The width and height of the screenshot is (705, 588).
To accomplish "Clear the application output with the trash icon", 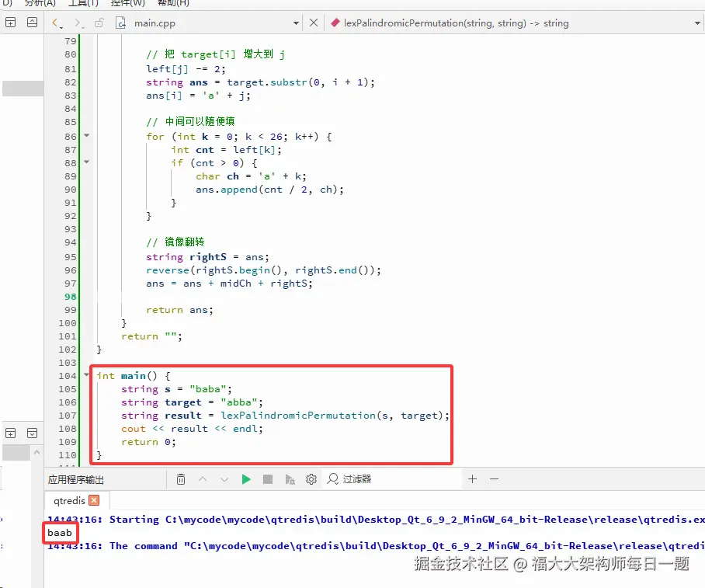I will point(181,479).
